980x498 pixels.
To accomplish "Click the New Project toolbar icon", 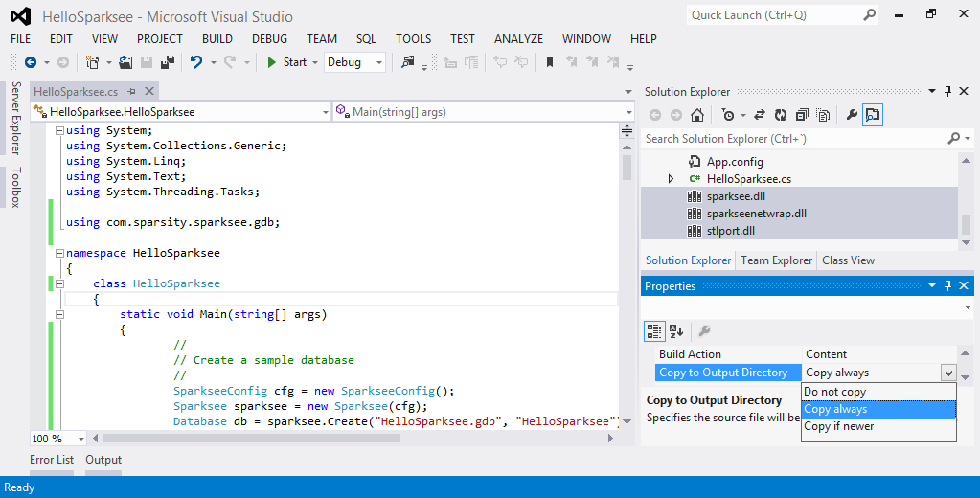I will point(93,62).
